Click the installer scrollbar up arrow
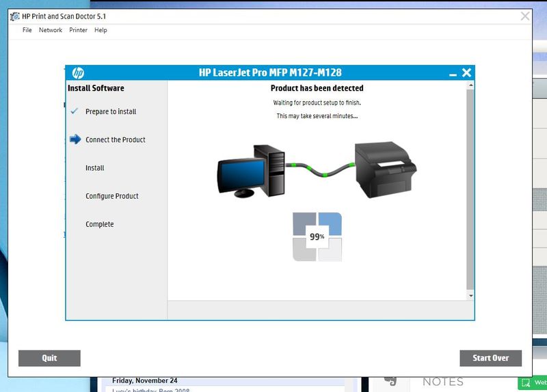Viewport: 547px width, 392px height. click(x=470, y=87)
